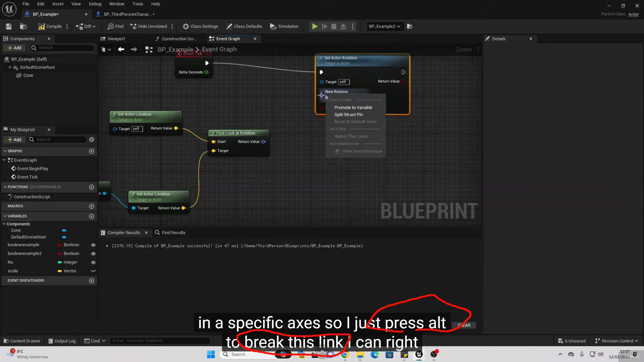Click the console command input field

[x=160, y=340]
